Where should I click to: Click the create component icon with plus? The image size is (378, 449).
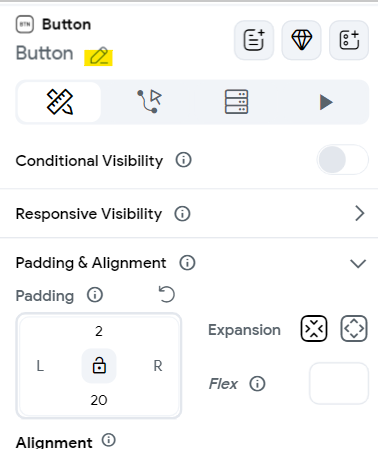[349, 40]
